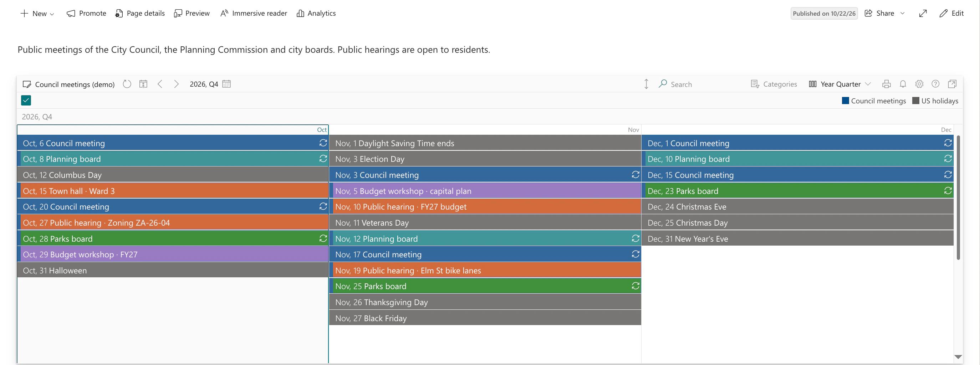Toggle the teal select-all checkbox
980x365 pixels.
(x=26, y=101)
